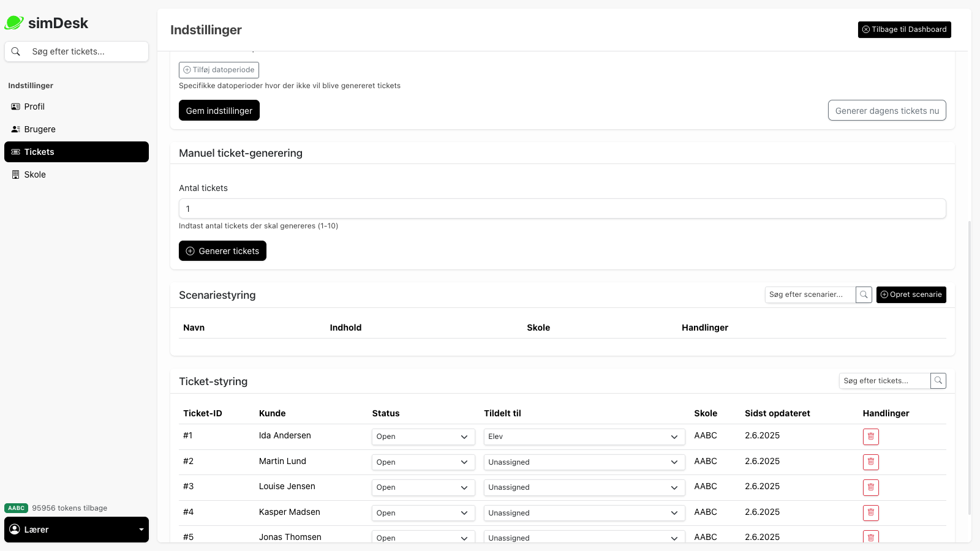
Task: Click the sidebar search magnifier icon
Action: pyautogui.click(x=16, y=51)
